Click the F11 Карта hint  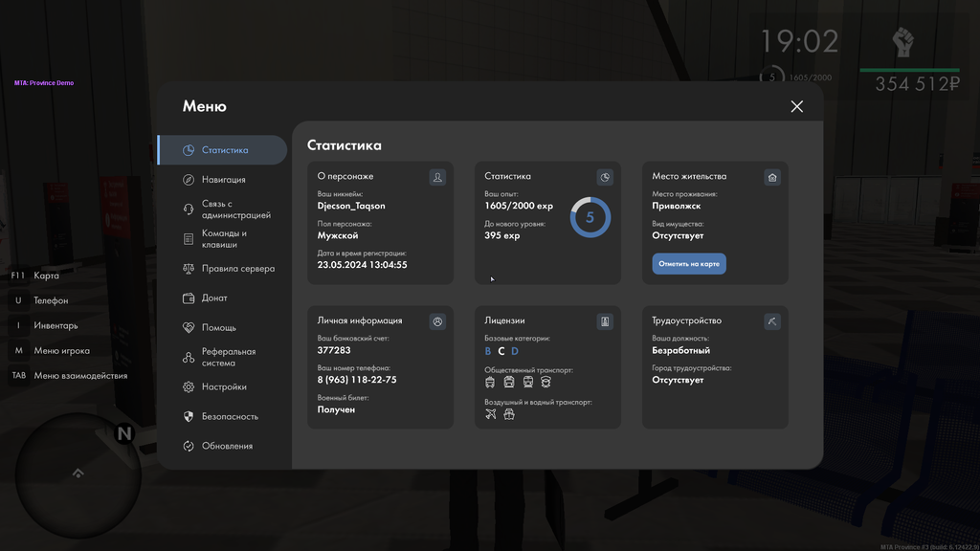35,275
